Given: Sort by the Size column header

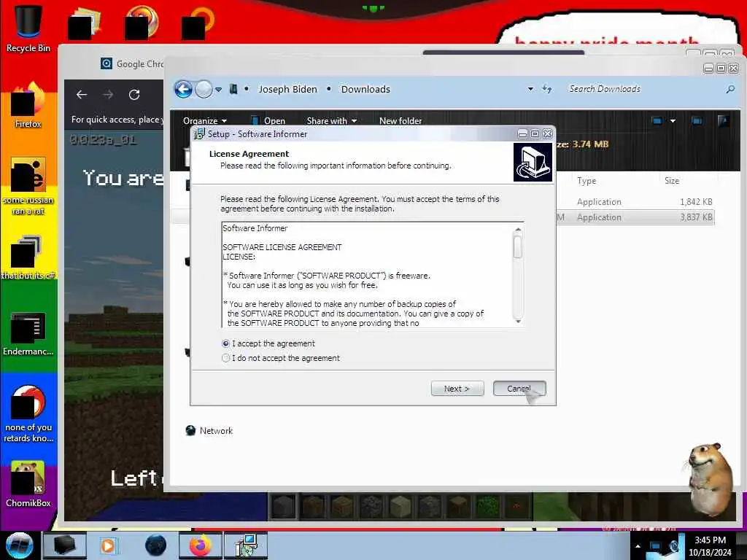Looking at the screenshot, I should (672, 181).
